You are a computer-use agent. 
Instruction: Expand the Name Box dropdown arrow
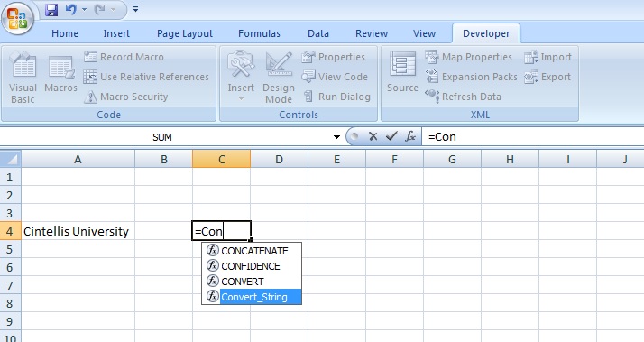pyautogui.click(x=336, y=137)
